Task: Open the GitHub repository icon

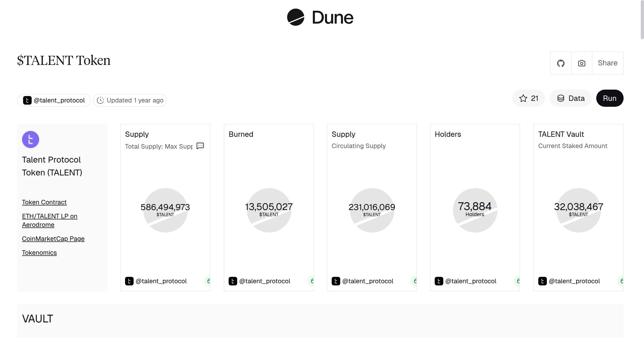Action: click(561, 63)
